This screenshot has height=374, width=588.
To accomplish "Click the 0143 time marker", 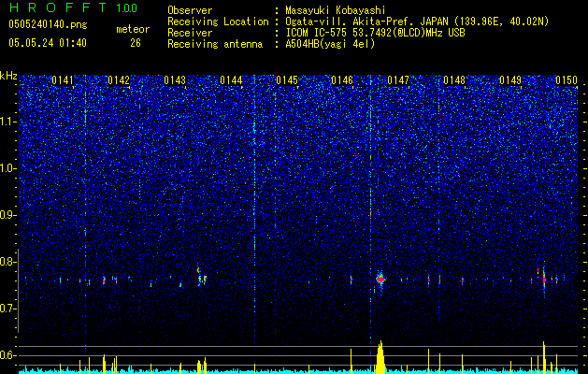I will click(x=175, y=80).
